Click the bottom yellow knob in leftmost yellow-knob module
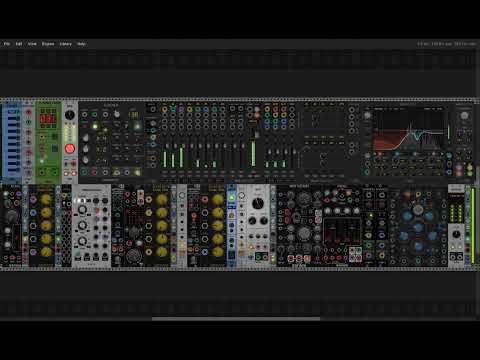This screenshot has width=480, height=360. click(x=46, y=252)
